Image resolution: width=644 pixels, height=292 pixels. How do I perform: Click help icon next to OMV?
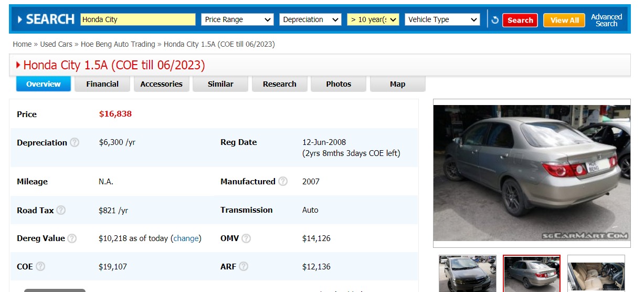tap(246, 238)
